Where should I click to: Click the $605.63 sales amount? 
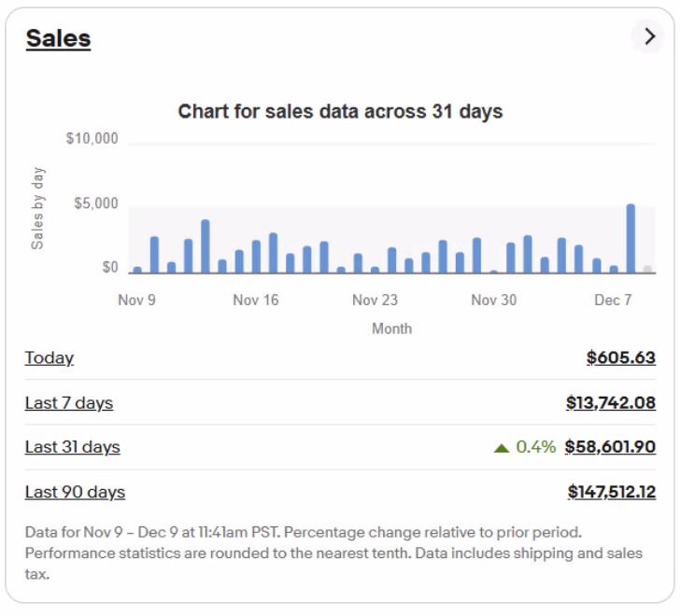click(620, 357)
